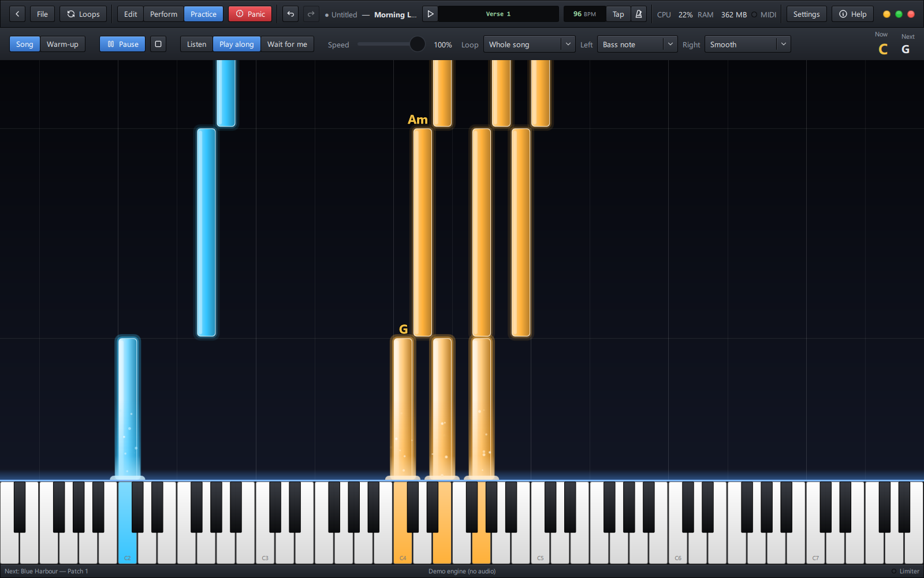Undo the last action

[x=290, y=14]
